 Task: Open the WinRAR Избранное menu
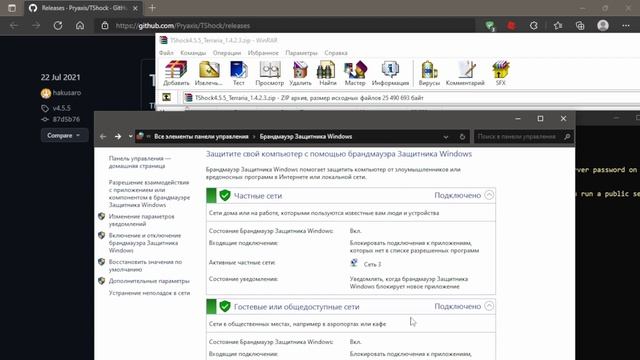[263, 53]
